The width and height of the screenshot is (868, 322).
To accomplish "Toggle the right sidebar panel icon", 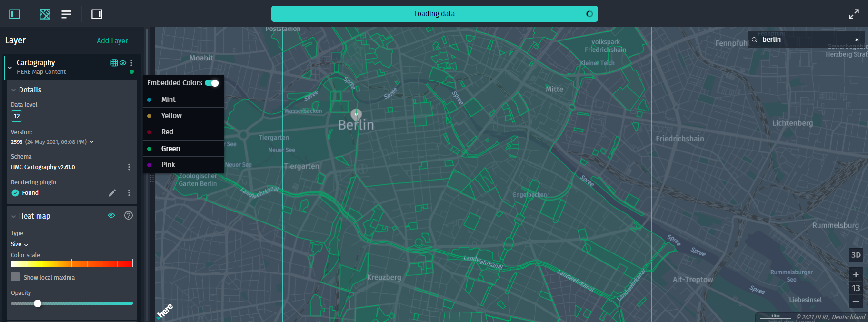I will pos(97,14).
